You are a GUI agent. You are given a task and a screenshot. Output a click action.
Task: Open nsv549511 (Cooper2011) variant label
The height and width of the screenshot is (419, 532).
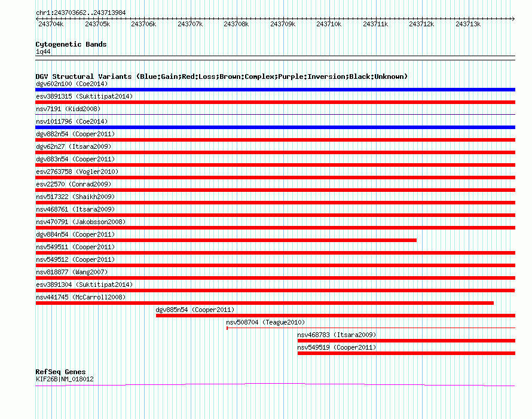pos(75,247)
